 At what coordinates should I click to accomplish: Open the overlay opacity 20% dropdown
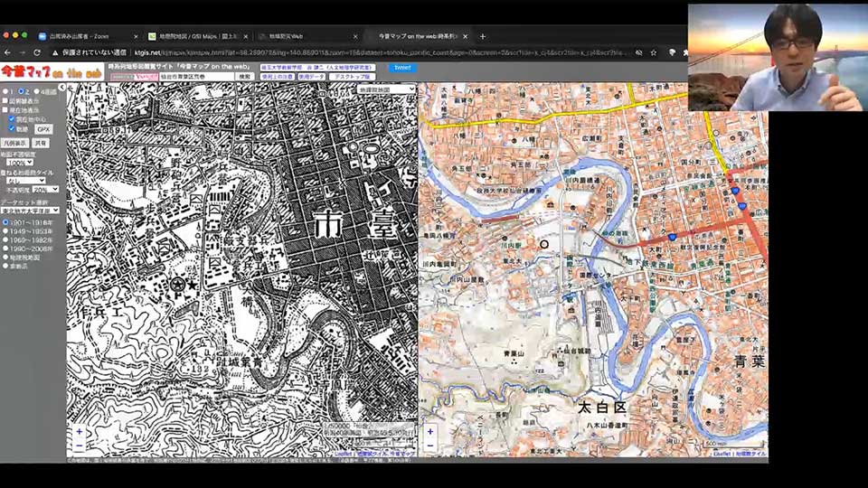pyautogui.click(x=46, y=189)
